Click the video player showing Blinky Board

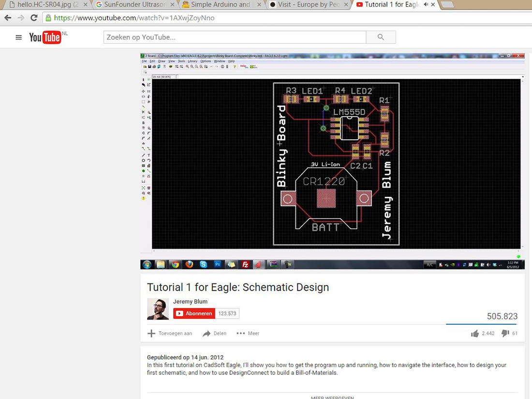(332, 161)
